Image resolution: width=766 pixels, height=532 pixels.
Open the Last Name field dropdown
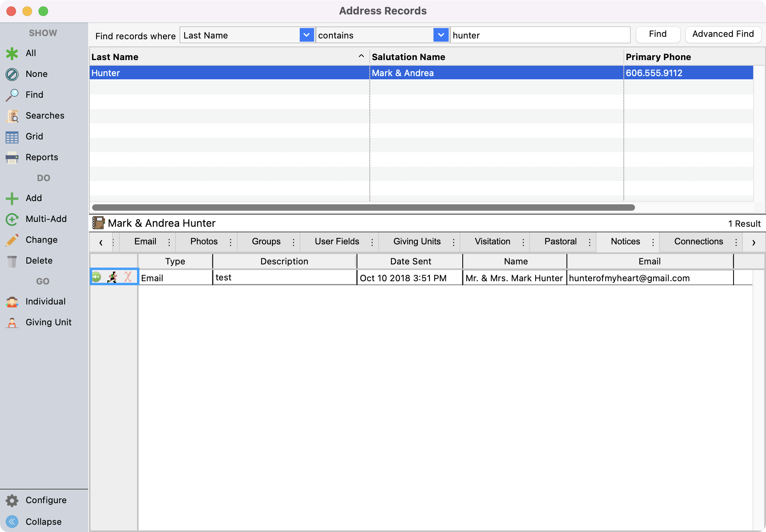point(306,35)
